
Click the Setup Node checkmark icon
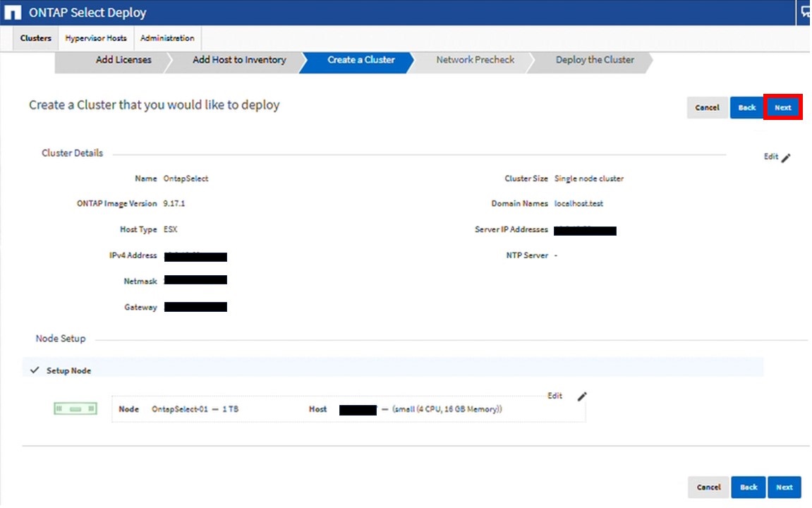(x=35, y=370)
